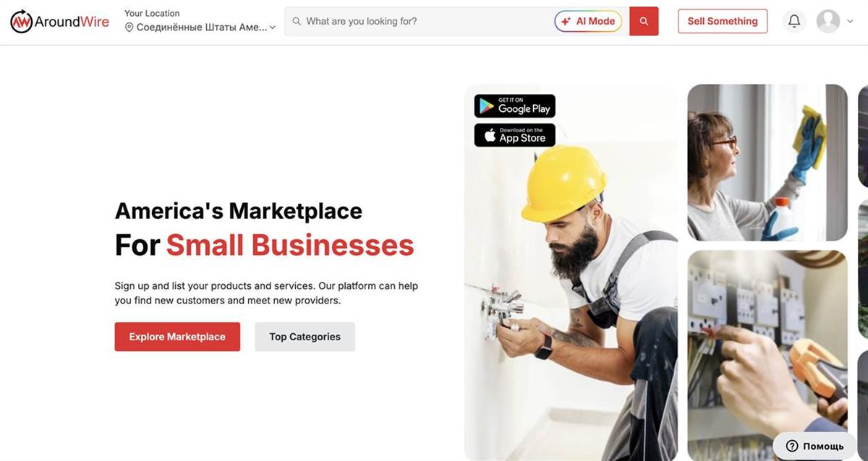Open the notifications bell
Image resolution: width=868 pixels, height=461 pixels.
click(794, 21)
